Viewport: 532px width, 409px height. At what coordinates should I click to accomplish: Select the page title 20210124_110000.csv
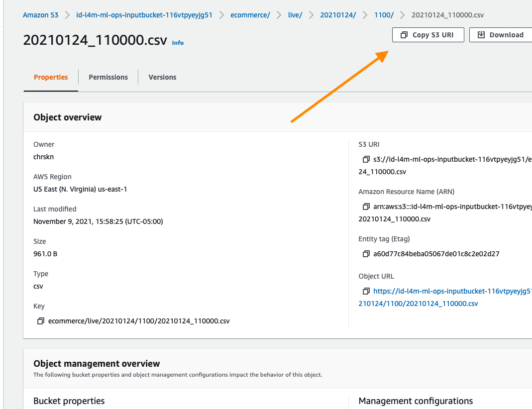(x=95, y=40)
